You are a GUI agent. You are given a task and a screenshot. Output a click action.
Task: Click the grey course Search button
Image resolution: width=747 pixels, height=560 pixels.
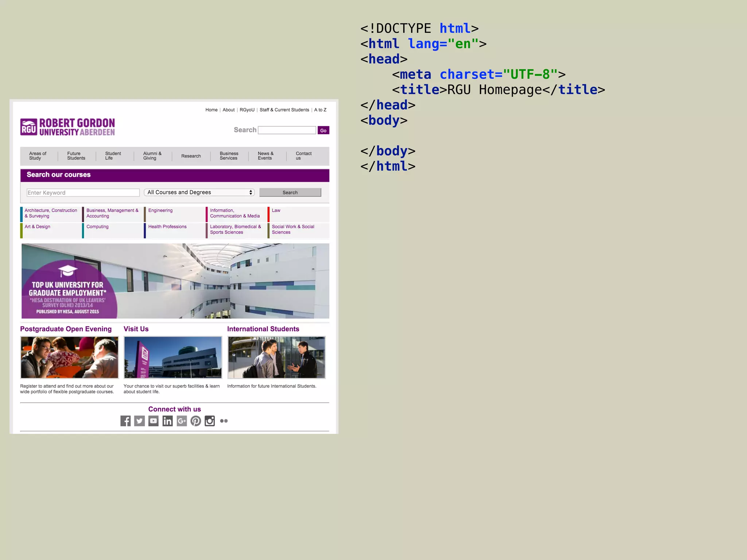click(x=290, y=192)
